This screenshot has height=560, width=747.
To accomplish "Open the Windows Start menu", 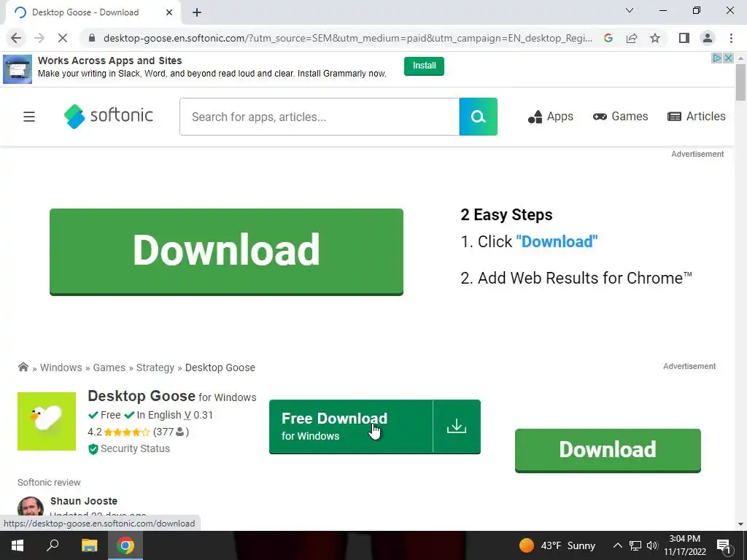I will [18, 545].
